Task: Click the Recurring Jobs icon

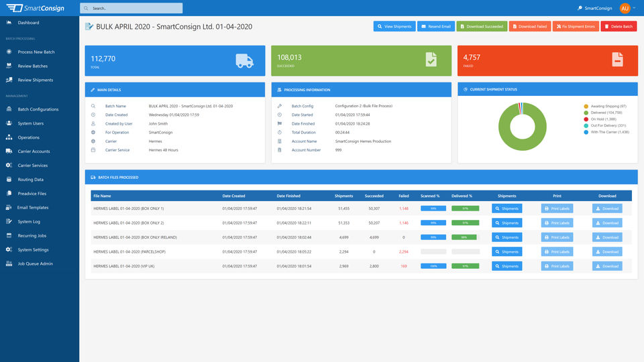Action: [9, 235]
